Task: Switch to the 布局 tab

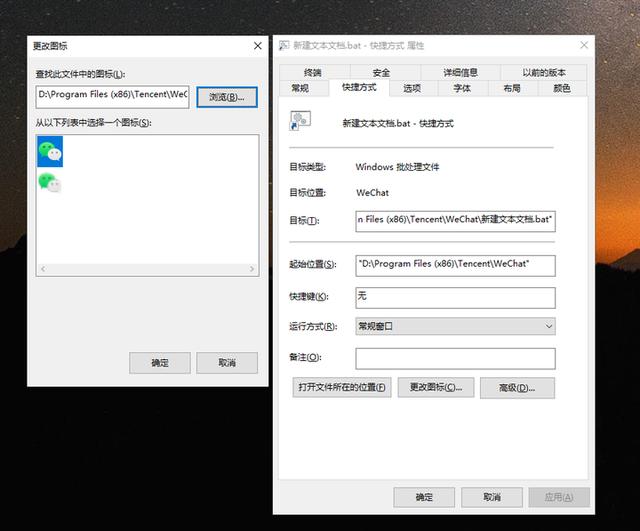Action: [512, 88]
